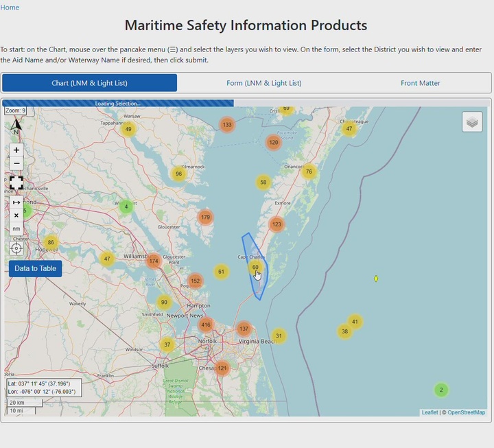The image size is (494, 448).
Task: Expand the 416 cluster near Norfolk
Action: pyautogui.click(x=205, y=325)
